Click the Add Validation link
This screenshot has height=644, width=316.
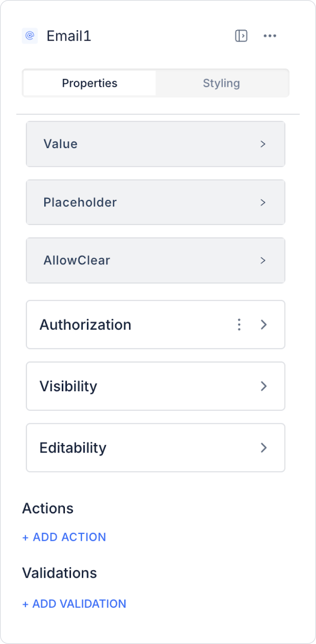coord(74,604)
